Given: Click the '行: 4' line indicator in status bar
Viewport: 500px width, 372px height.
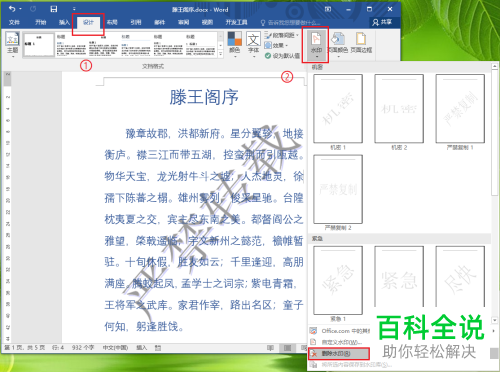Looking at the screenshot, I should coord(58,348).
